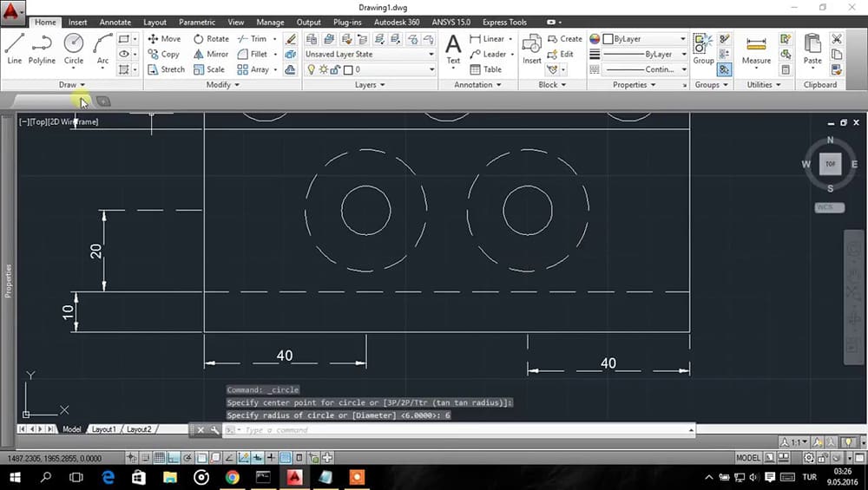Click the Trim tool
This screenshot has height=490, width=868.
coord(252,39)
